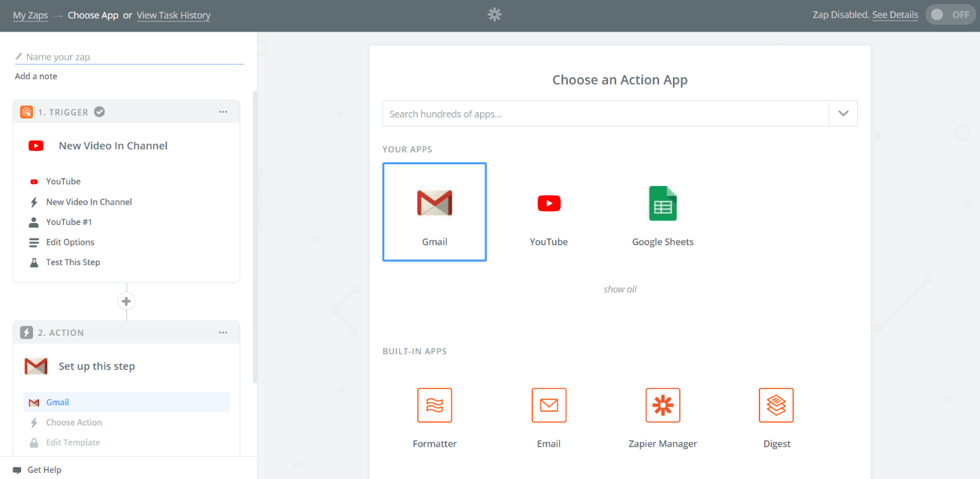Expand the full app list with show all
The image size is (980, 479).
click(619, 289)
